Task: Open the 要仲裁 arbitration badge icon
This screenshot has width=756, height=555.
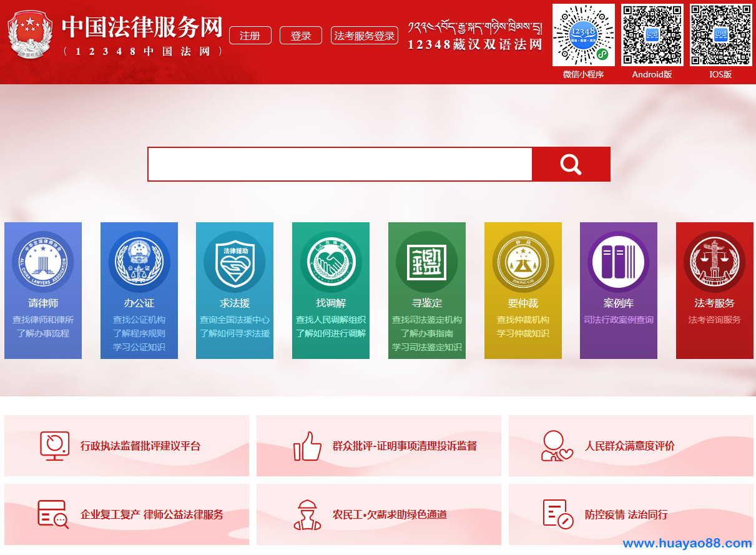Action: click(523, 262)
